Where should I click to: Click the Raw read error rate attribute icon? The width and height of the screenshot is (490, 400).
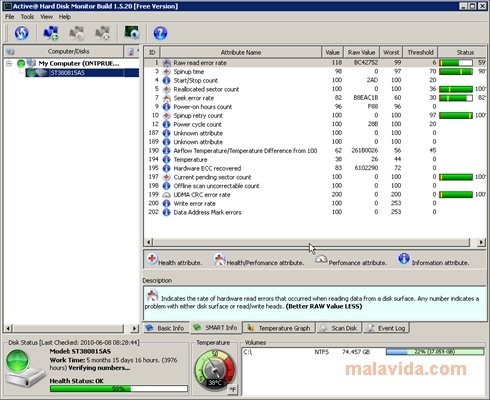coord(166,63)
